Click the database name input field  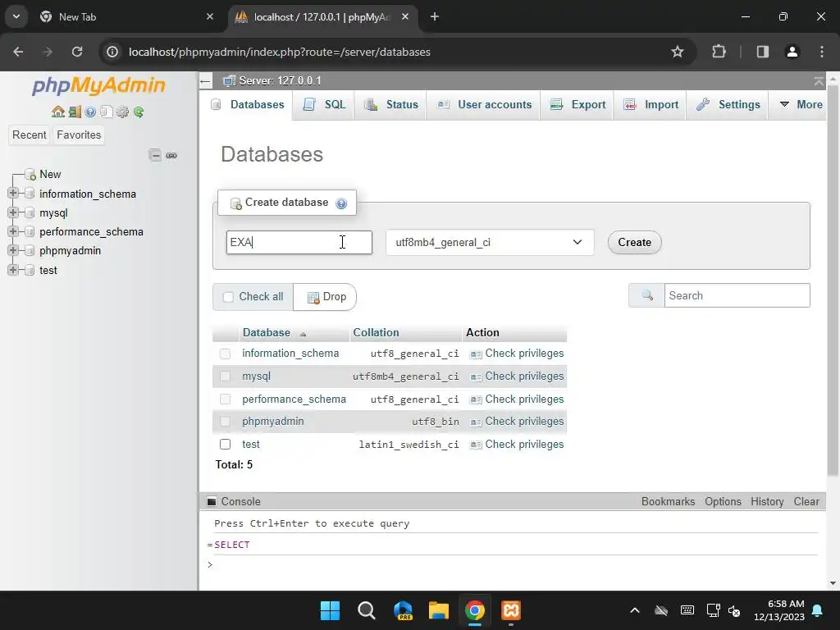click(x=299, y=242)
